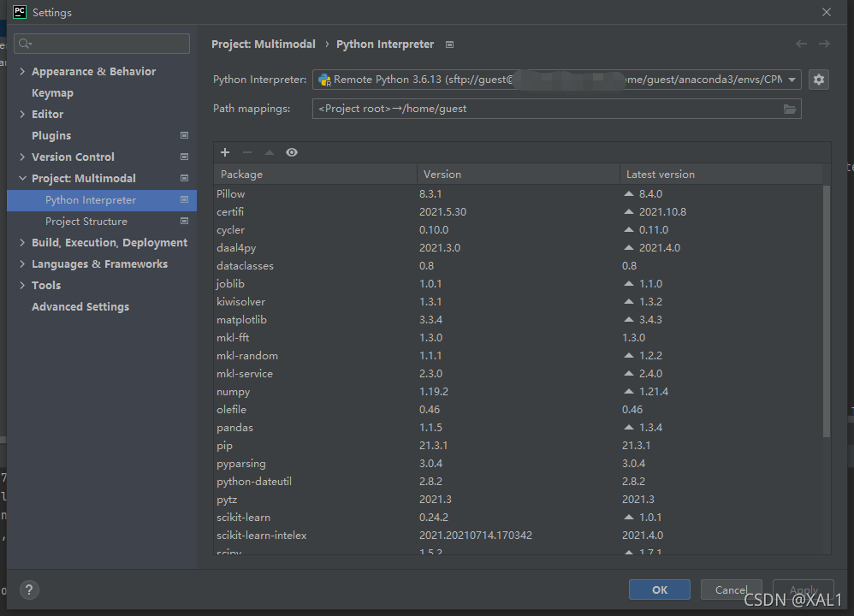Select Project Structure settings item
The image size is (854, 616).
[x=102, y=221]
